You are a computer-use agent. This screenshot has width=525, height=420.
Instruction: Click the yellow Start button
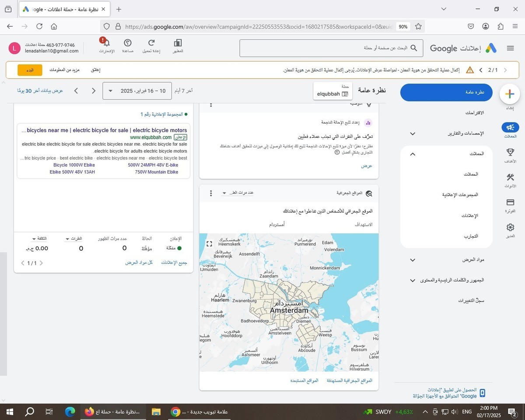30,70
